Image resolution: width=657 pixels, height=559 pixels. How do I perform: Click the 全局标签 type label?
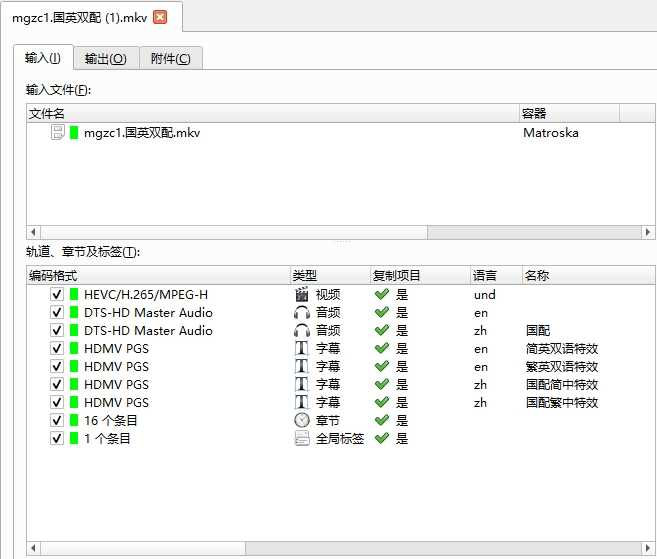pyautogui.click(x=340, y=438)
